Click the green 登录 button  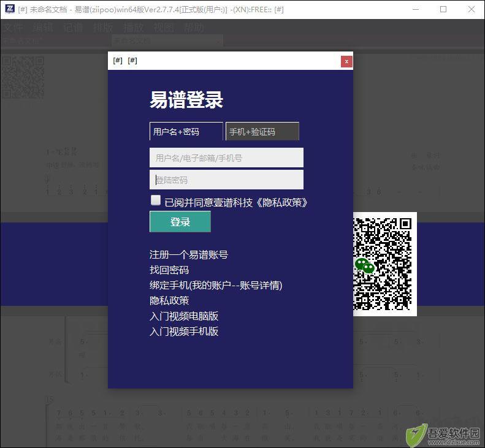point(180,221)
